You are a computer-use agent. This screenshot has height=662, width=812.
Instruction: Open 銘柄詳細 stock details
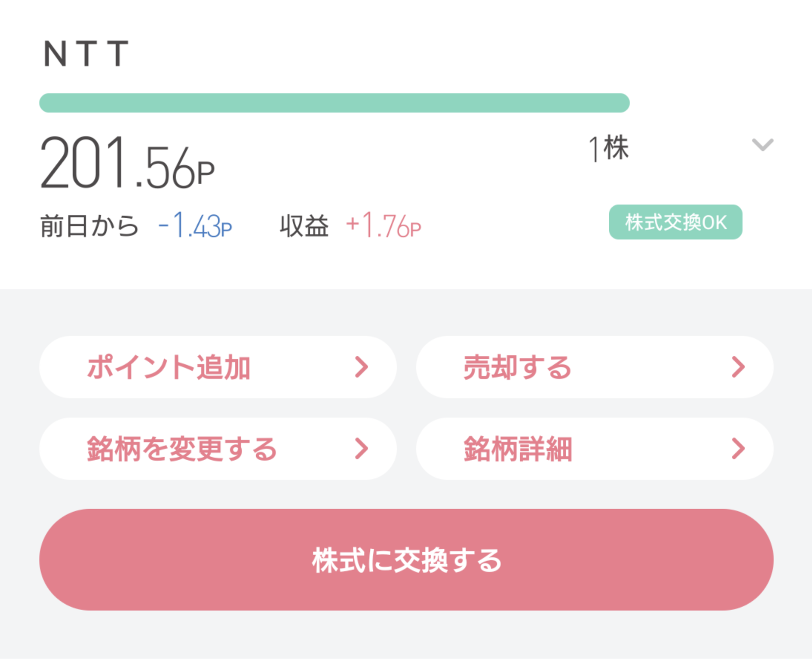[x=518, y=449]
